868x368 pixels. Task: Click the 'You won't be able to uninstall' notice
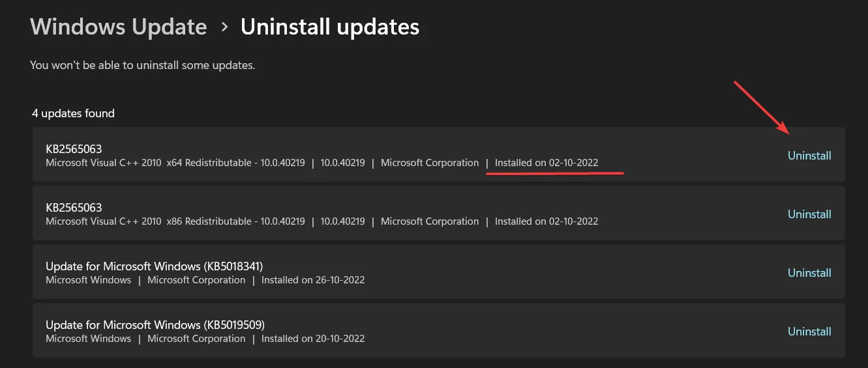(142, 65)
